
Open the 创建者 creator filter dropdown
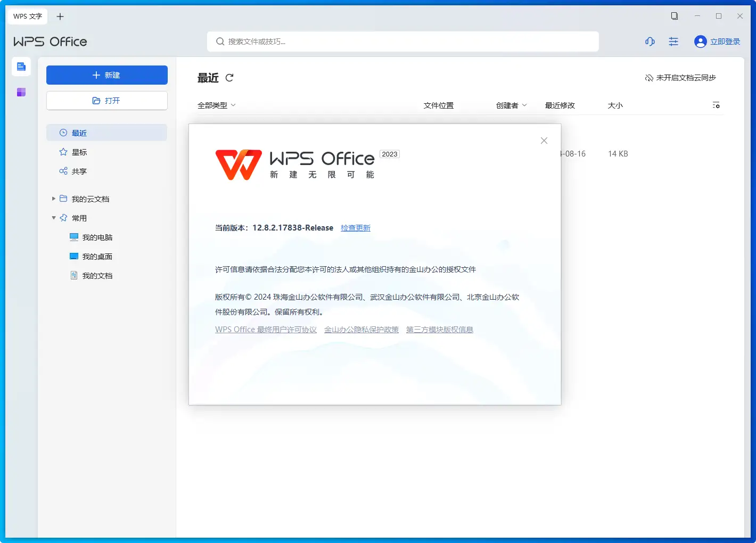(x=511, y=105)
